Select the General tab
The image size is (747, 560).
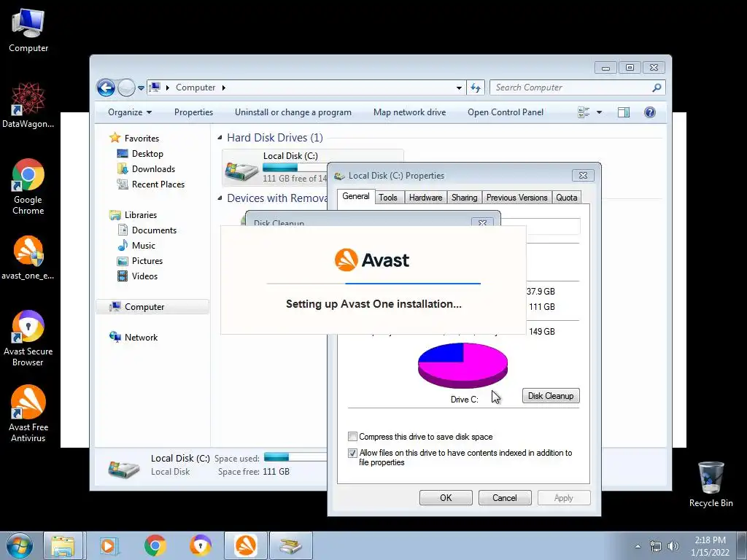(x=356, y=196)
